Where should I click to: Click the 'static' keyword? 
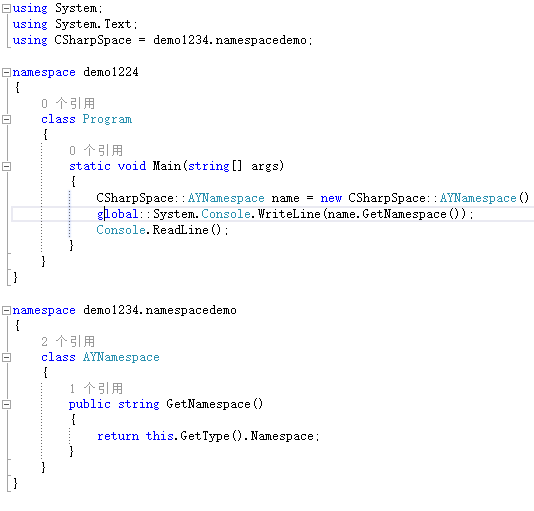tap(90, 166)
